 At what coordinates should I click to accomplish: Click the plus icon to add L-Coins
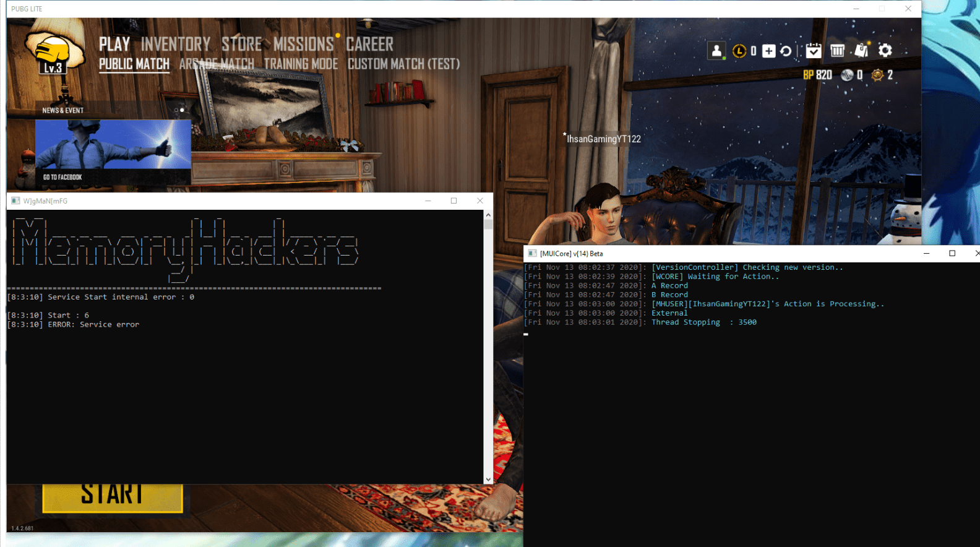(x=768, y=51)
